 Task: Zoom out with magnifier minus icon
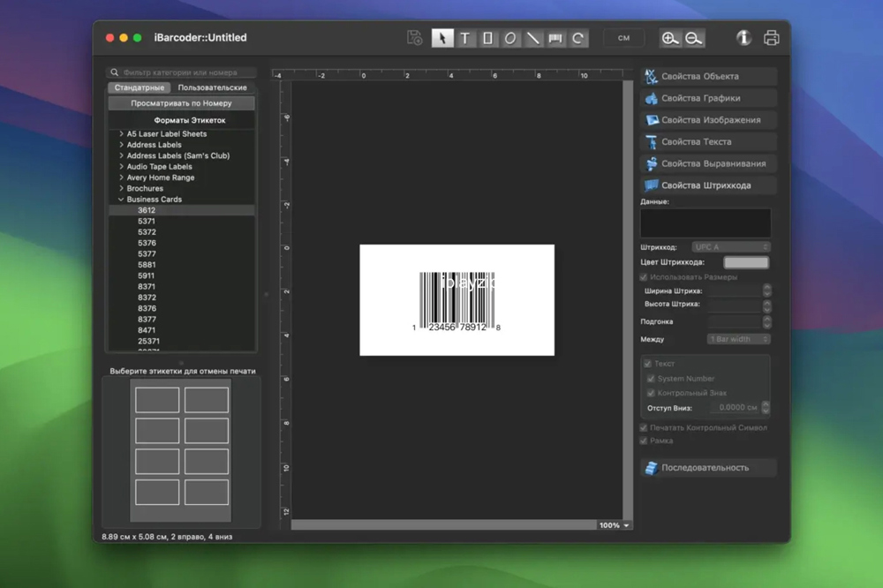tap(694, 38)
